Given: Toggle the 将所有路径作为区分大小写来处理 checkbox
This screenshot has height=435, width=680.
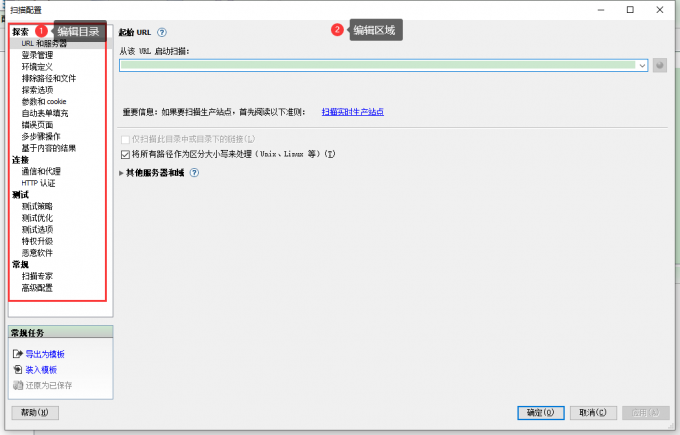Looking at the screenshot, I should (125, 154).
